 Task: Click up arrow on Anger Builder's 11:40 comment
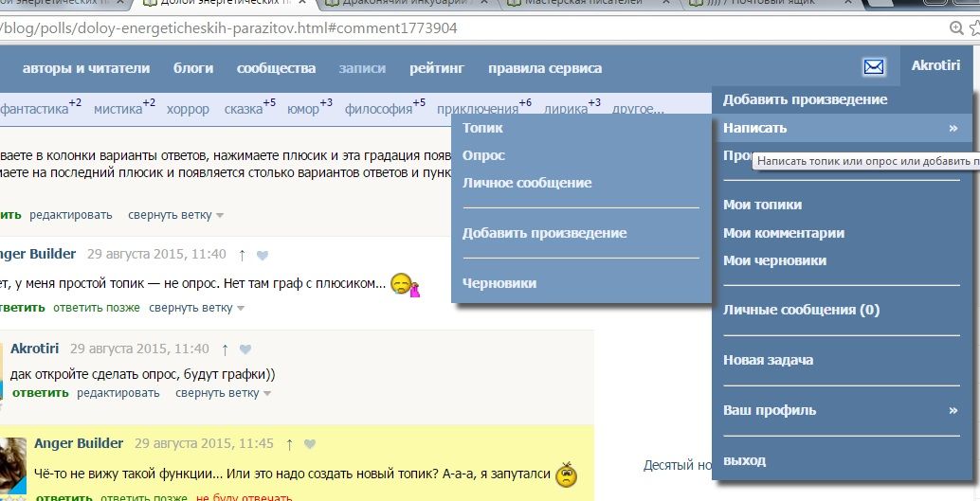pos(242,255)
